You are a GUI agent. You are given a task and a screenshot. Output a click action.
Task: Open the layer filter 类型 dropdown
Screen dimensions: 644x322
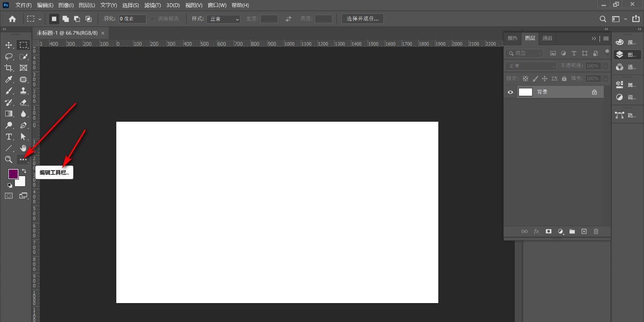click(x=524, y=53)
